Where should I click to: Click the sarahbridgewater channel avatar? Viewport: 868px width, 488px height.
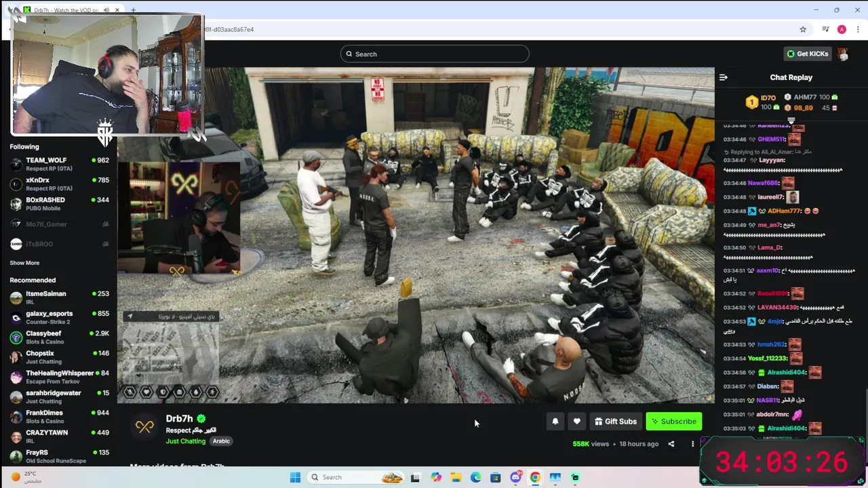click(16, 396)
